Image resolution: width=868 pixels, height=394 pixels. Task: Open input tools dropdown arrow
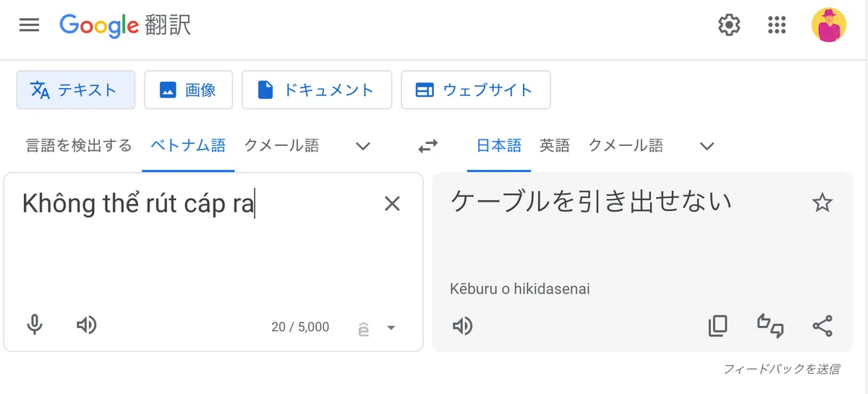point(391,327)
